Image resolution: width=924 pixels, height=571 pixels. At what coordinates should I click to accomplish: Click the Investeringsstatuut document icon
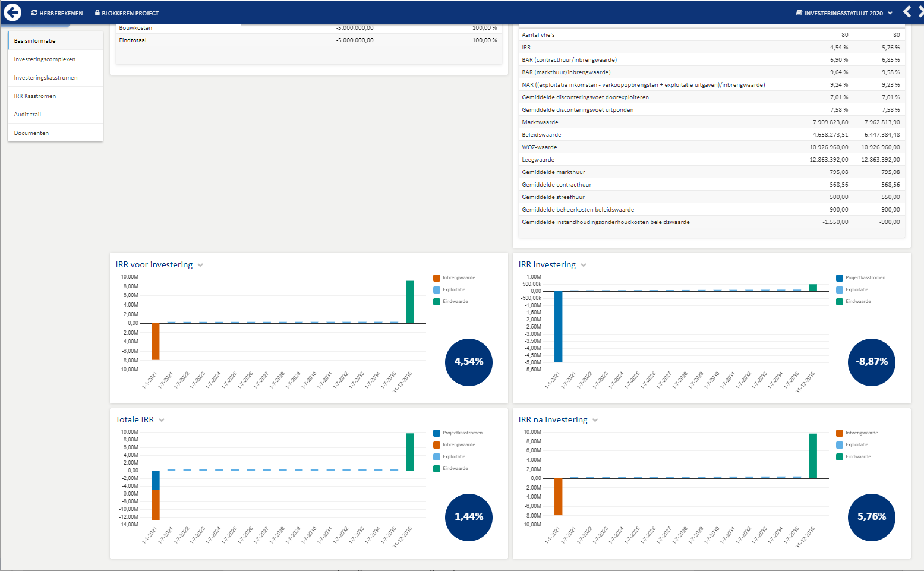[799, 12]
